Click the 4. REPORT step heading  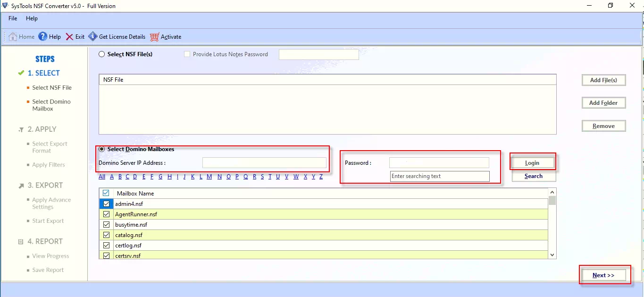pyautogui.click(x=45, y=242)
